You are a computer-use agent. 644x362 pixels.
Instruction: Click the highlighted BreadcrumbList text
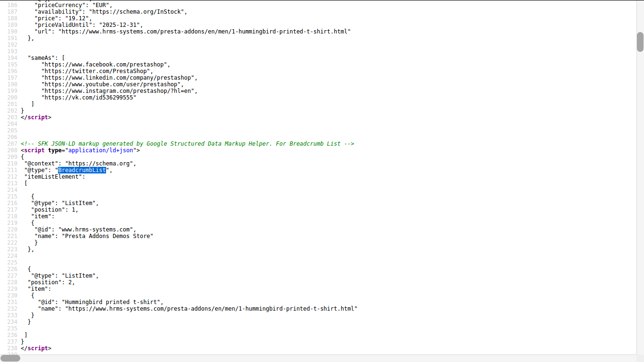(x=82, y=170)
